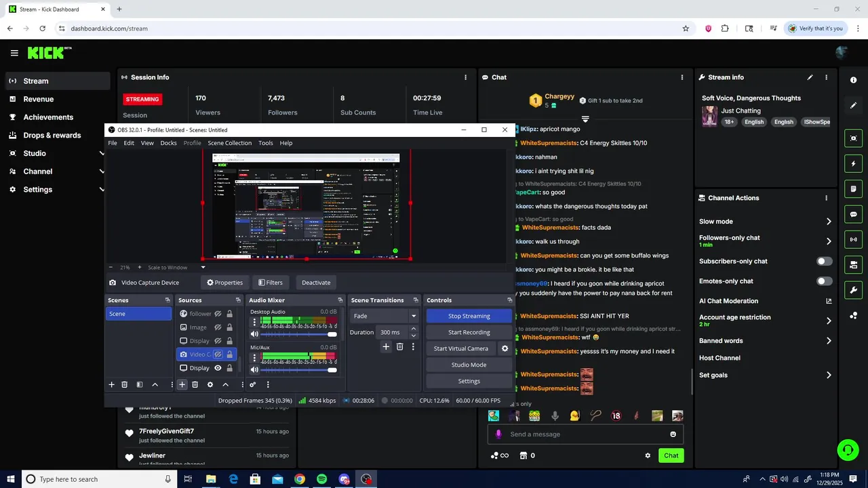Open Session Info three-dot menu

[x=465, y=77]
